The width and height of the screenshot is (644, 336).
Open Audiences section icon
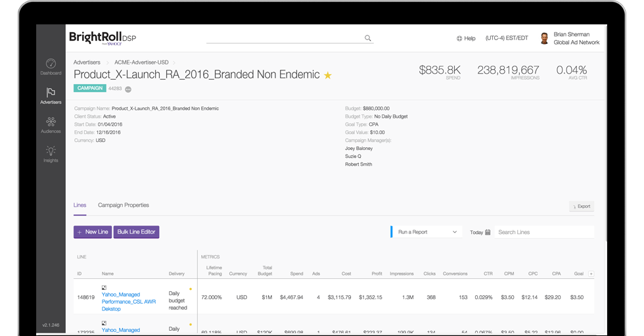click(51, 122)
